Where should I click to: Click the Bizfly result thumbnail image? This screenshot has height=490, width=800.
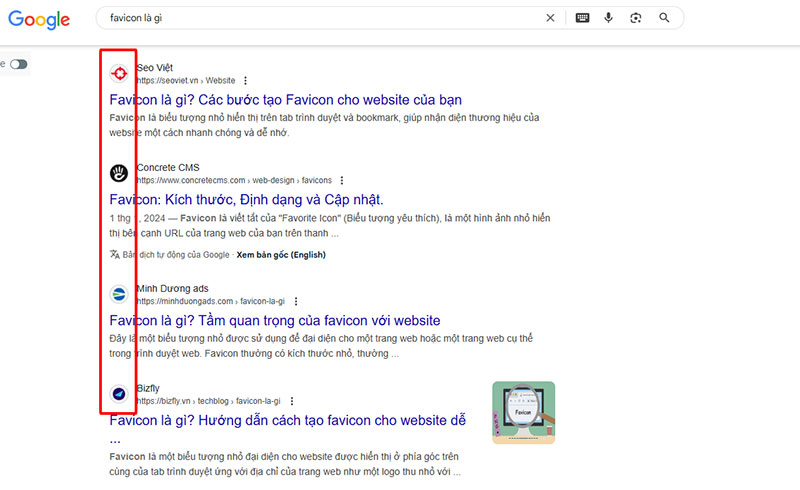point(523,412)
